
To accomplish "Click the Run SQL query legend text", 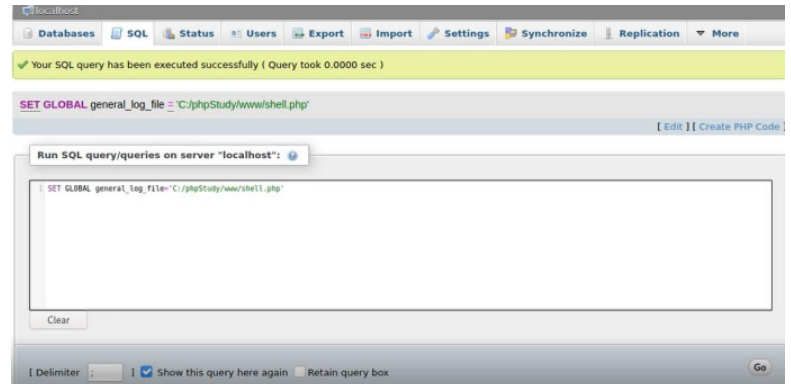I will (x=159, y=155).
